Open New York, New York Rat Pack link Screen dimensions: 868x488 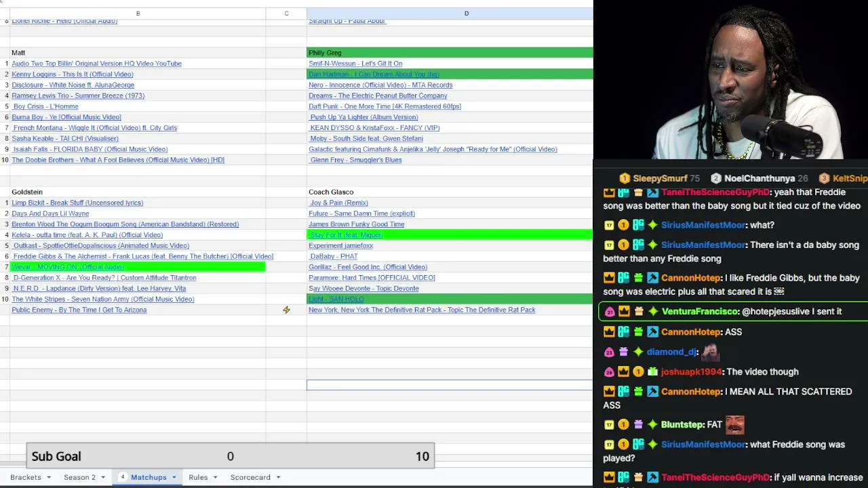point(422,310)
